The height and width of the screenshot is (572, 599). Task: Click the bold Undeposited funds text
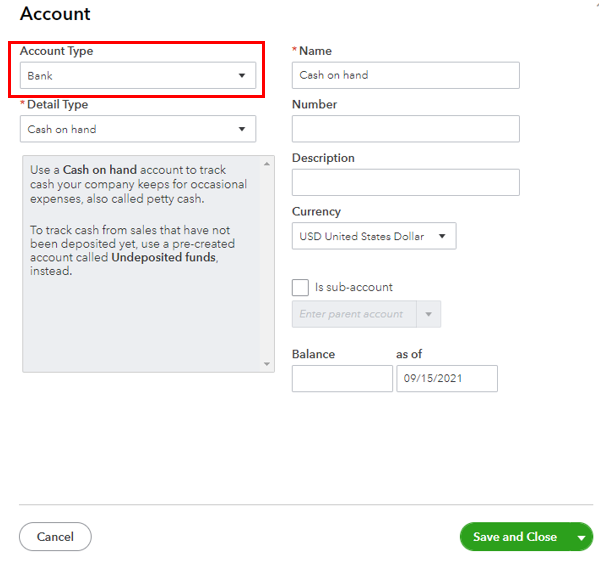(x=164, y=257)
